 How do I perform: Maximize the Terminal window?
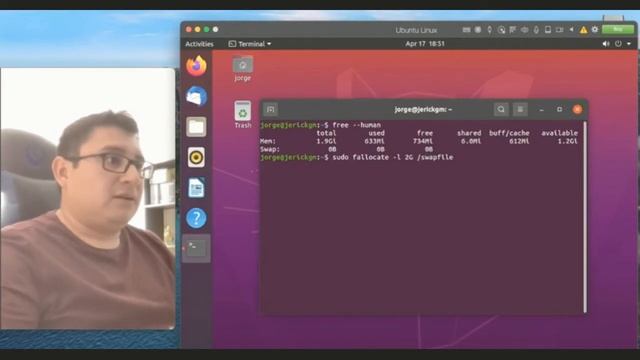[559, 109]
